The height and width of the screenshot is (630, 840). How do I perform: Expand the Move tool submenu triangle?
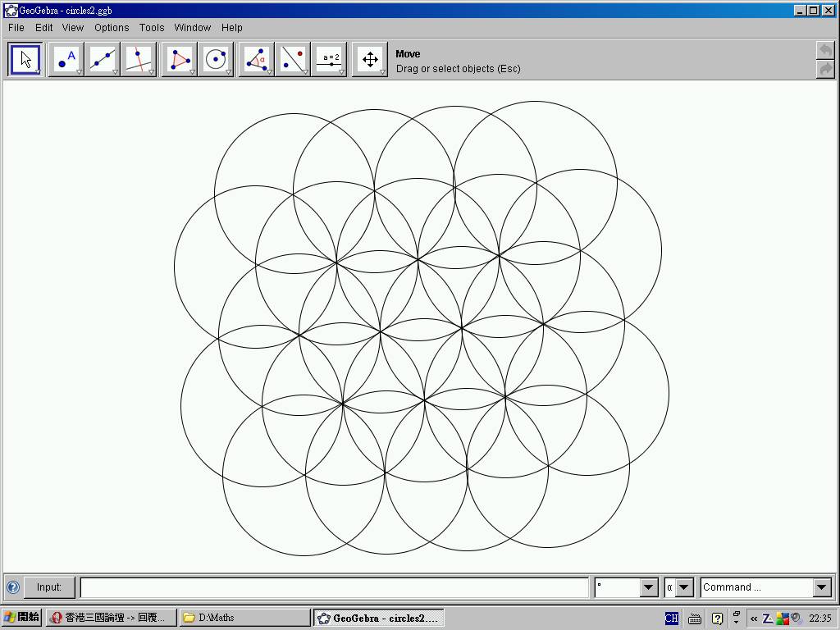(38, 72)
